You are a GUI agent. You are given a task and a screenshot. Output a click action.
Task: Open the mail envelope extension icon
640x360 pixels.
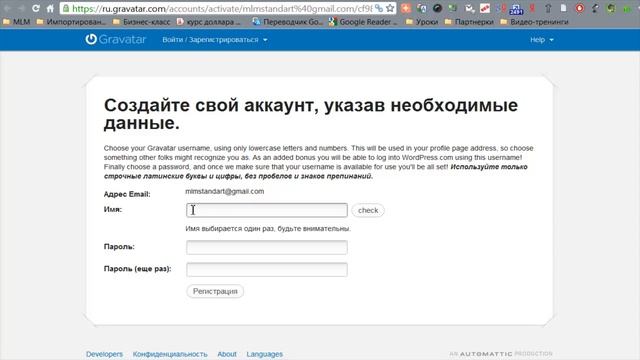click(x=469, y=8)
